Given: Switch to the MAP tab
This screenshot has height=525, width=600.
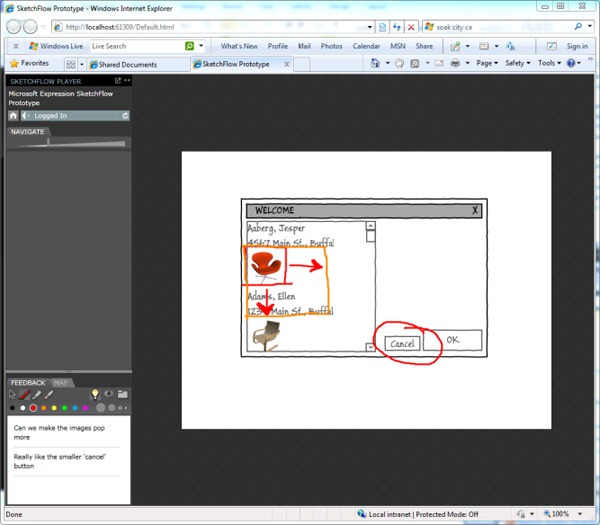Looking at the screenshot, I should click(60, 382).
